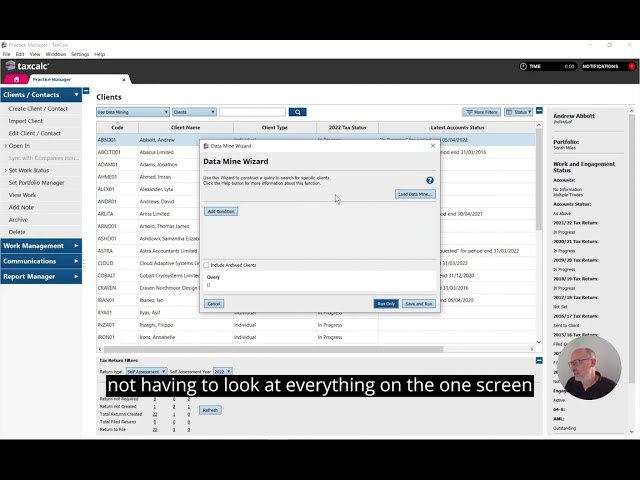The image size is (640, 480).
Task: Click Create Client / Contact link
Action: click(x=38, y=109)
